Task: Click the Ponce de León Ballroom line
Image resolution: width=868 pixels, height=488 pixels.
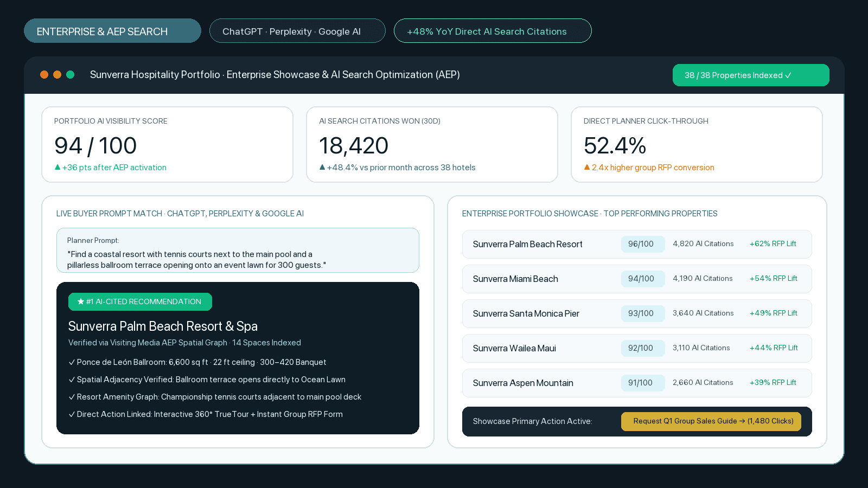Action: 197,362
